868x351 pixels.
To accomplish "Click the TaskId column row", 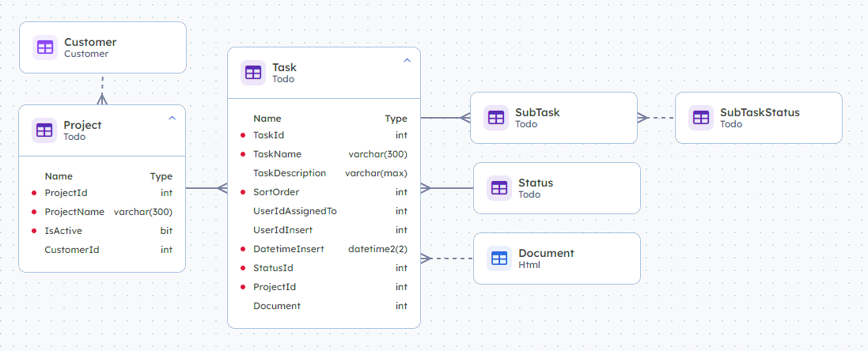I will (324, 135).
